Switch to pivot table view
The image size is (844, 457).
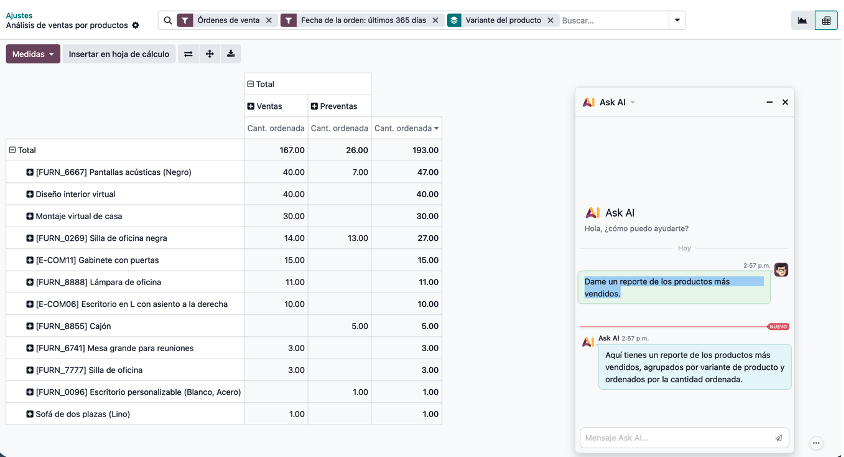tap(826, 20)
